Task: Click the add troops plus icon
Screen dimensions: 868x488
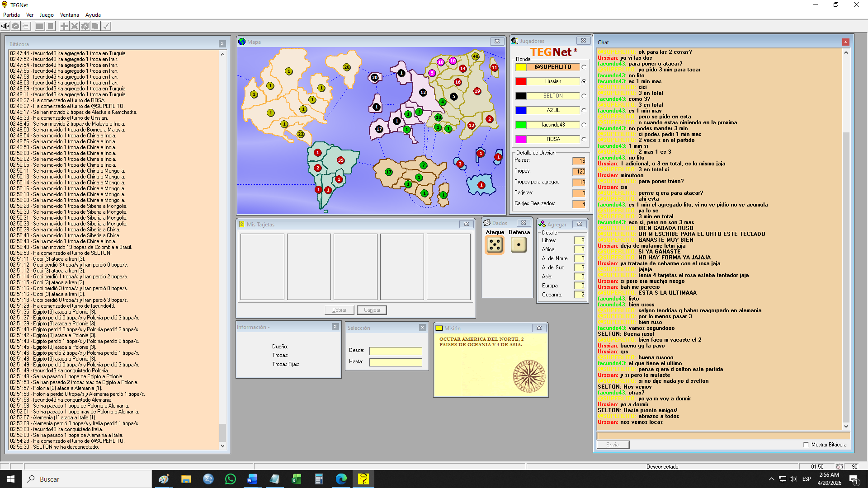Action: click(64, 26)
